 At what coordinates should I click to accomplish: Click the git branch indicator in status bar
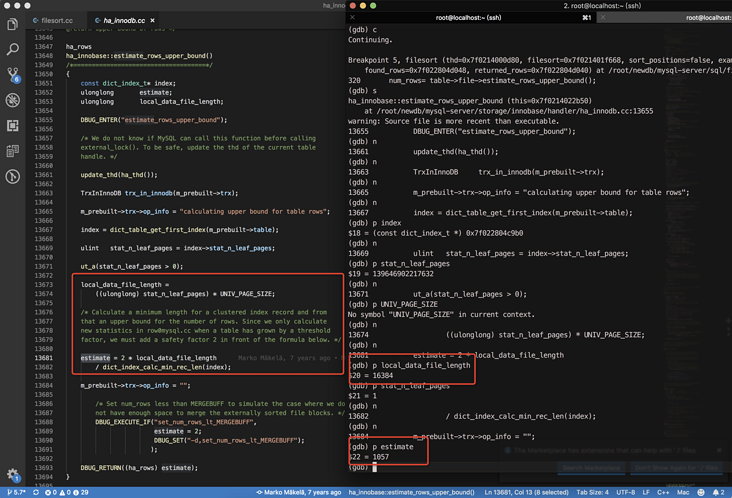tap(16, 492)
